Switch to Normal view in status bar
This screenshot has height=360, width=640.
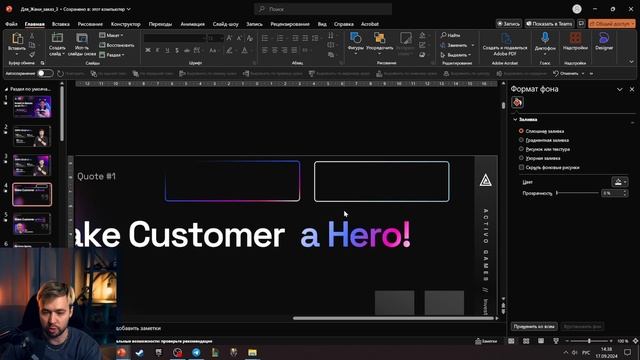[511, 341]
